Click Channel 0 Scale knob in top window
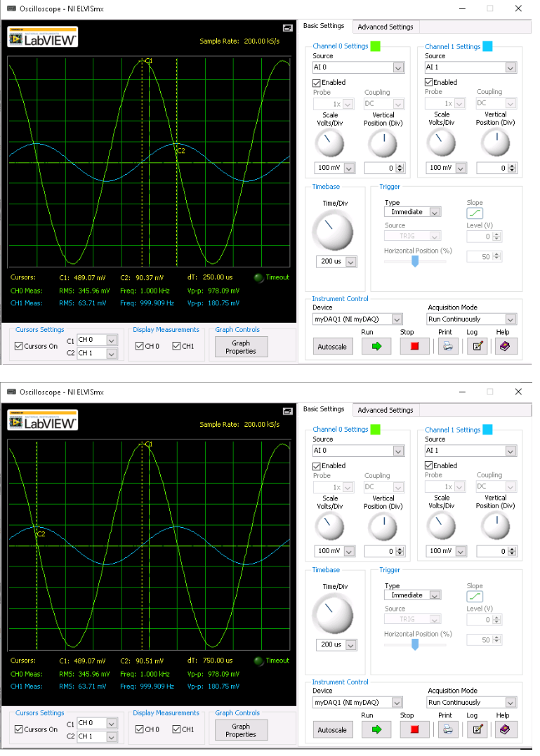Screen dimensions: 540x756 pyautogui.click(x=329, y=145)
